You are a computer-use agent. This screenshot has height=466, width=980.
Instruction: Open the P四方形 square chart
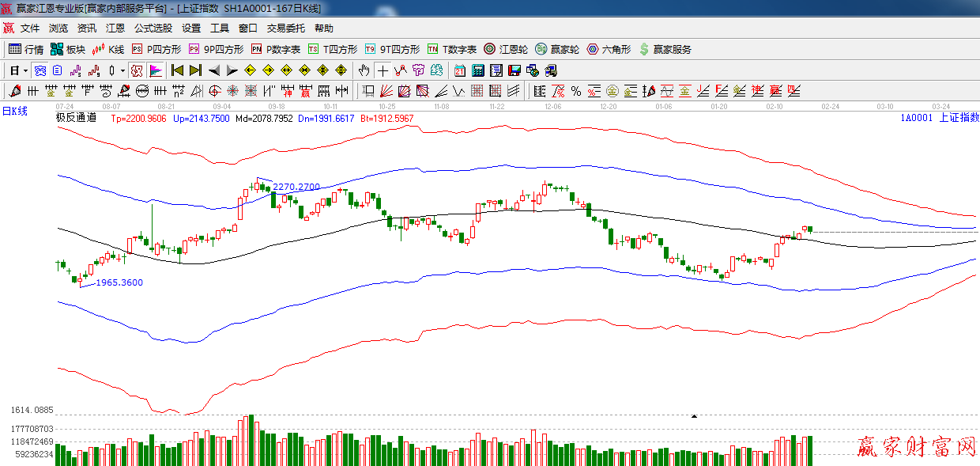pyautogui.click(x=156, y=49)
